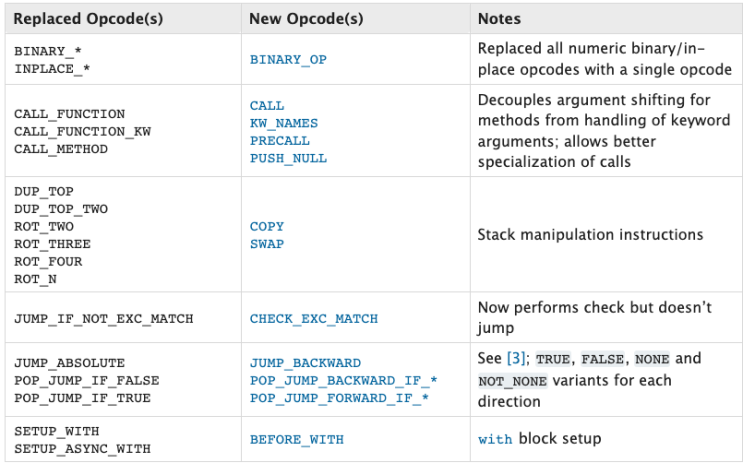Follow the SWAP opcode link
The height and width of the screenshot is (463, 743).
(267, 244)
